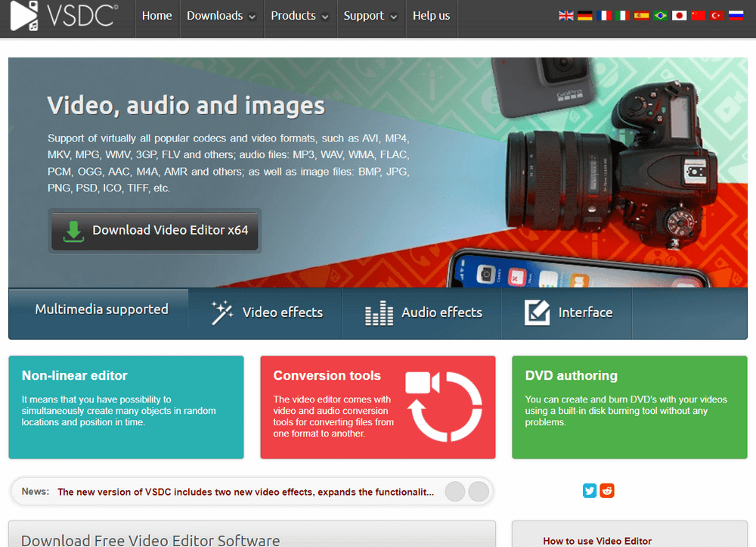
Task: Switch to the Audio effects tab
Action: tap(423, 312)
